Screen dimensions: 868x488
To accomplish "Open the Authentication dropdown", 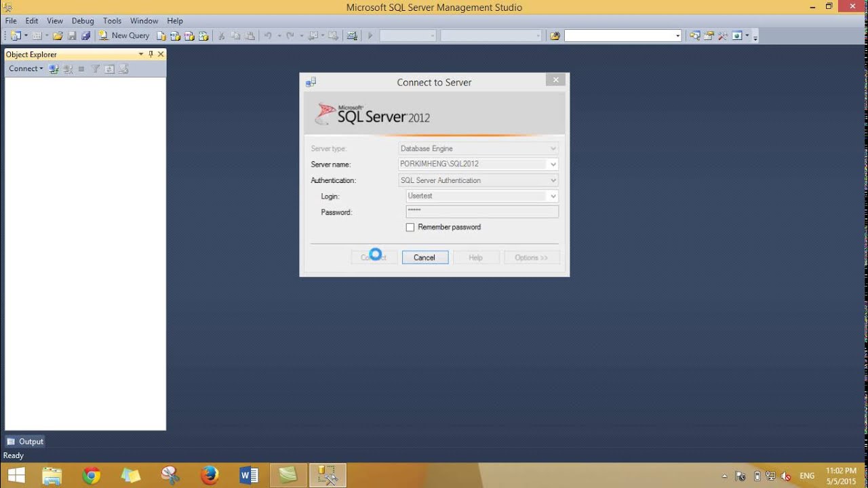I will click(x=553, y=180).
